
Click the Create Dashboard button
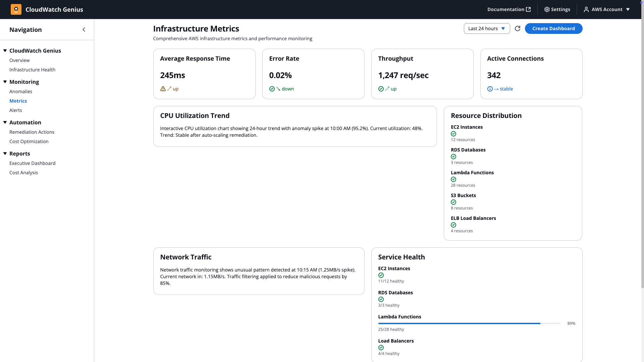point(553,28)
